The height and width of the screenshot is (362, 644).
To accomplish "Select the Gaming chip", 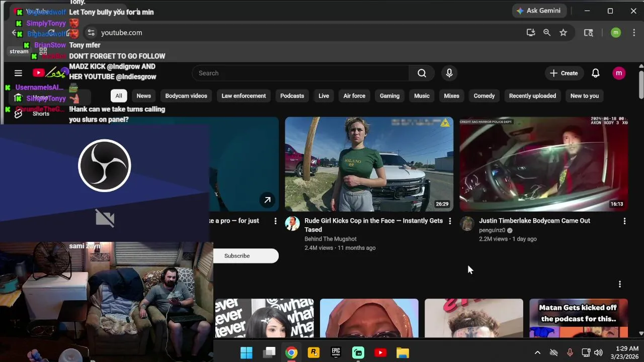I will click(x=389, y=96).
